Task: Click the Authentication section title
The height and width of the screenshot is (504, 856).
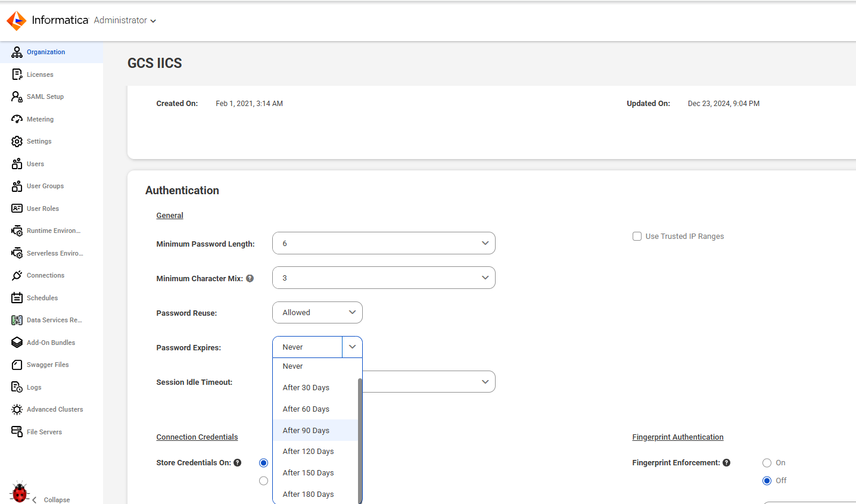Action: pyautogui.click(x=182, y=191)
